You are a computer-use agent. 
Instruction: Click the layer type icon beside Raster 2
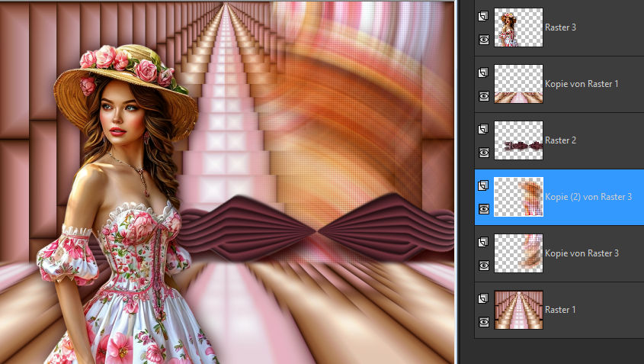pos(483,129)
